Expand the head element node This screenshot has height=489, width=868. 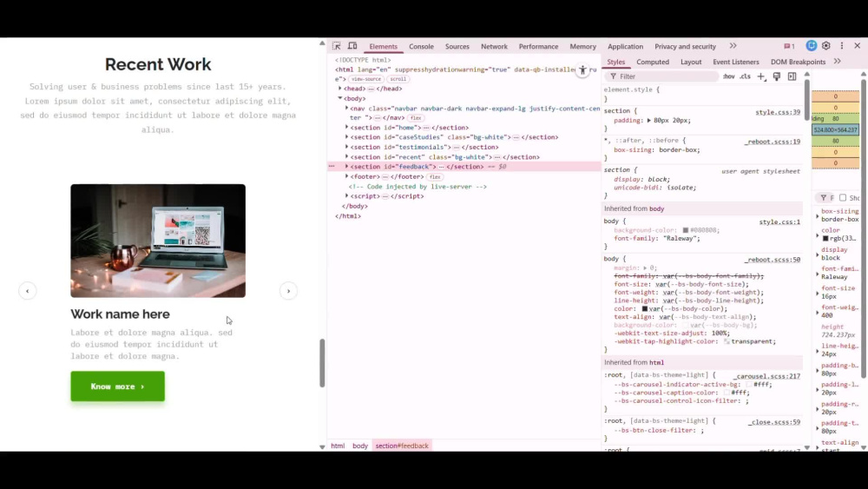(340, 89)
